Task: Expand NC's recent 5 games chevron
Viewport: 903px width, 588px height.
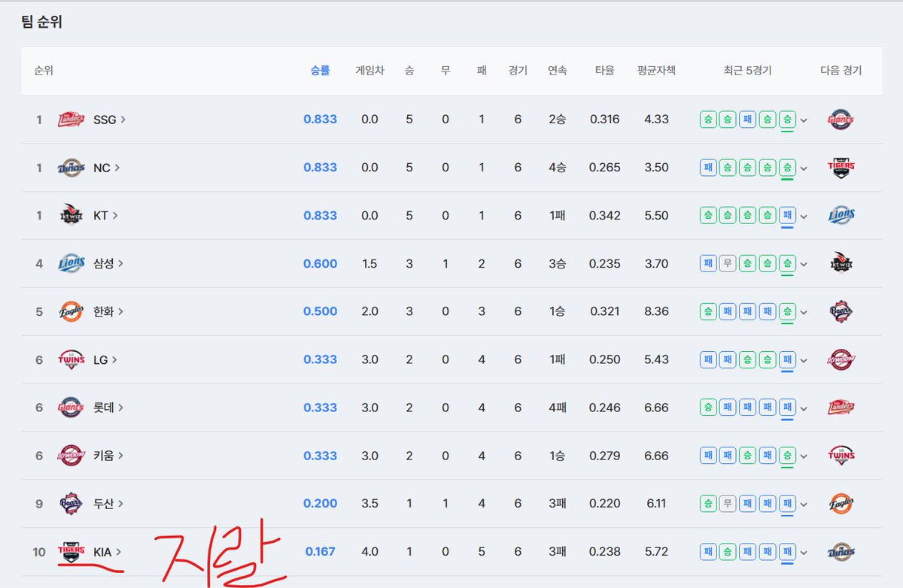Action: click(x=804, y=168)
